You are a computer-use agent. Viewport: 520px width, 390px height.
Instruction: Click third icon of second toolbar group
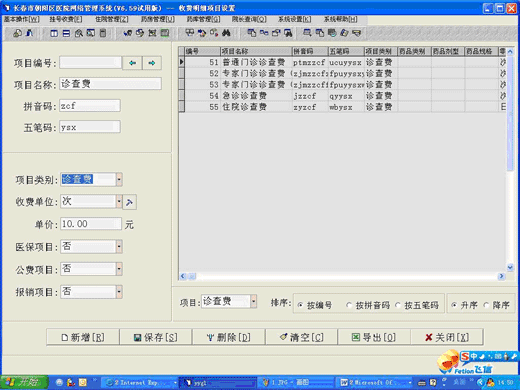[x=79, y=33]
